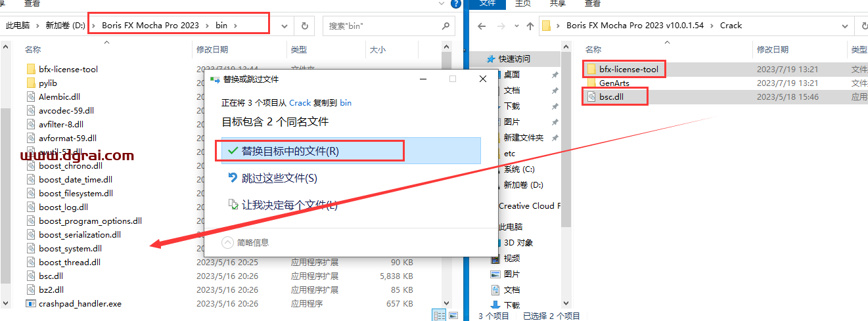Image resolution: width=868 pixels, height=321 pixels.
Task: Expand 简略信息 details in the dialog
Action: (246, 242)
